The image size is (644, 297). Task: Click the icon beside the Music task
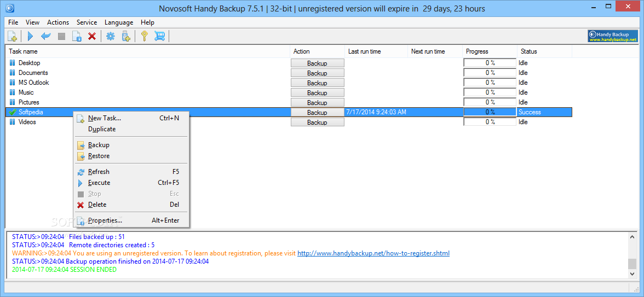coord(12,92)
